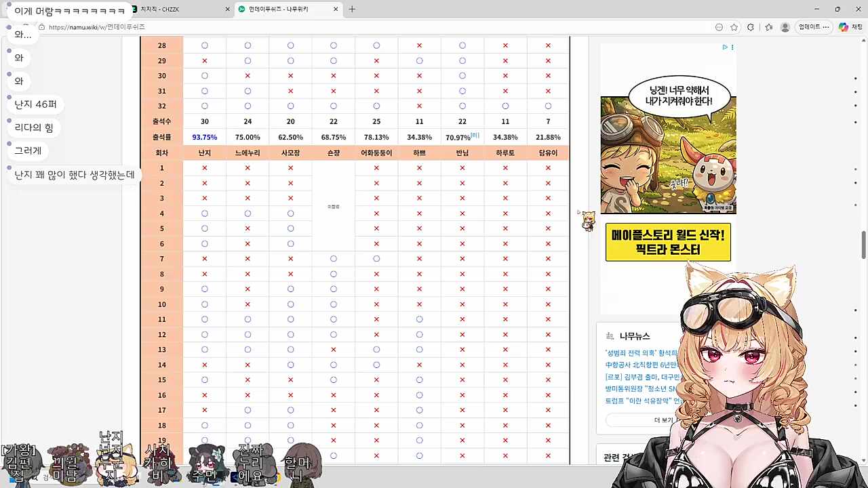Close the 치지직 - CHZZK tab

(227, 9)
